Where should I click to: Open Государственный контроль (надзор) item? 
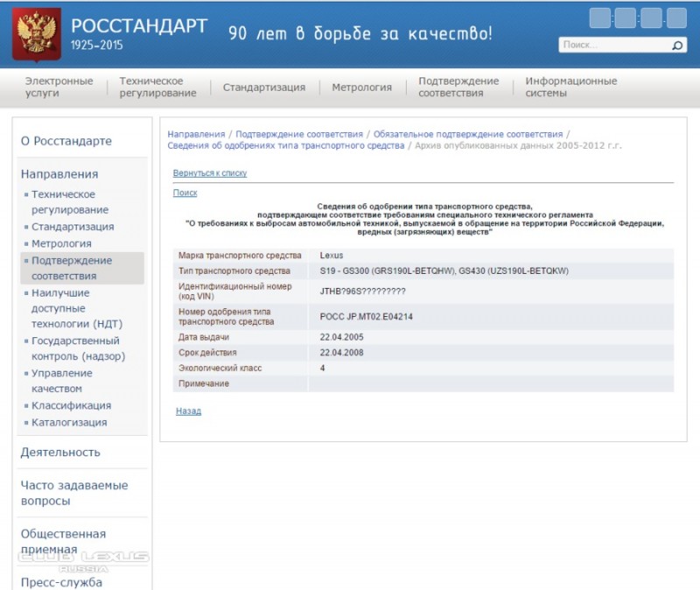(78, 348)
